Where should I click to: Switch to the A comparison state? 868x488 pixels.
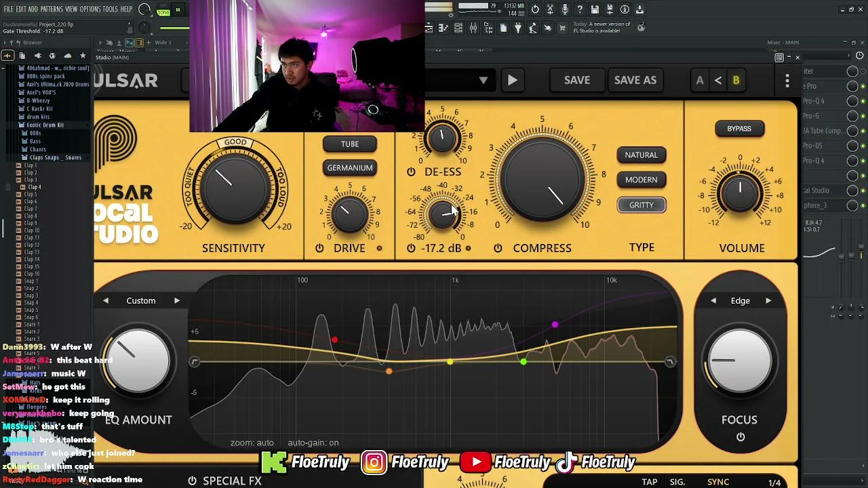coord(700,80)
